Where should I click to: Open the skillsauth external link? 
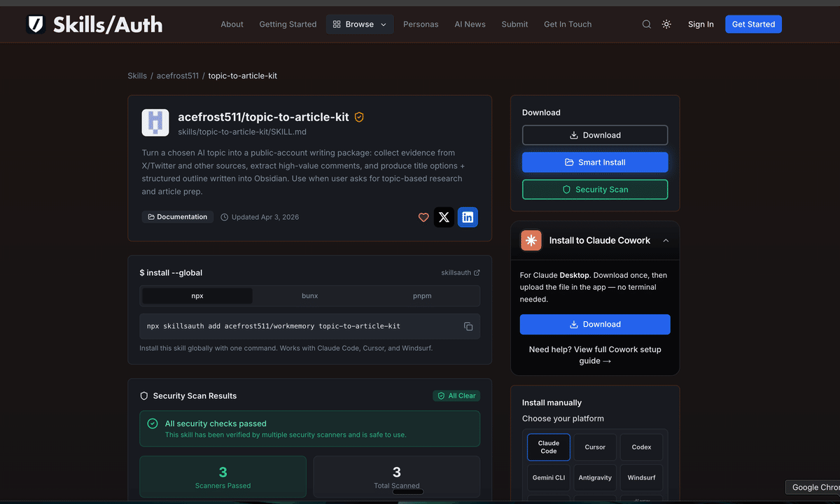461,273
